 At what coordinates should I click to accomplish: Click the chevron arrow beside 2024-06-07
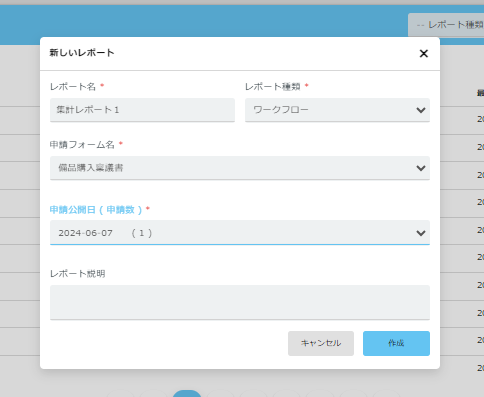[x=421, y=233]
